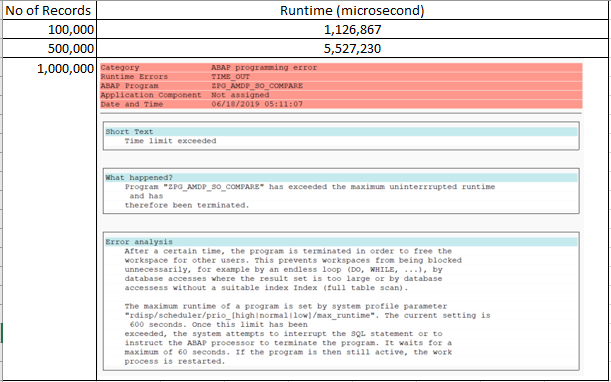
Task: Click the date 06/18/2019 05:11:07
Action: coord(257,104)
